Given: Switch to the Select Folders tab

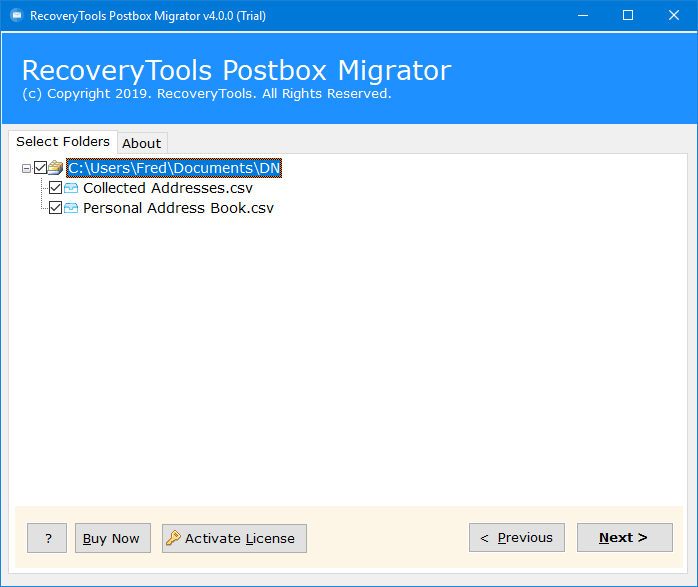Looking at the screenshot, I should point(63,142).
